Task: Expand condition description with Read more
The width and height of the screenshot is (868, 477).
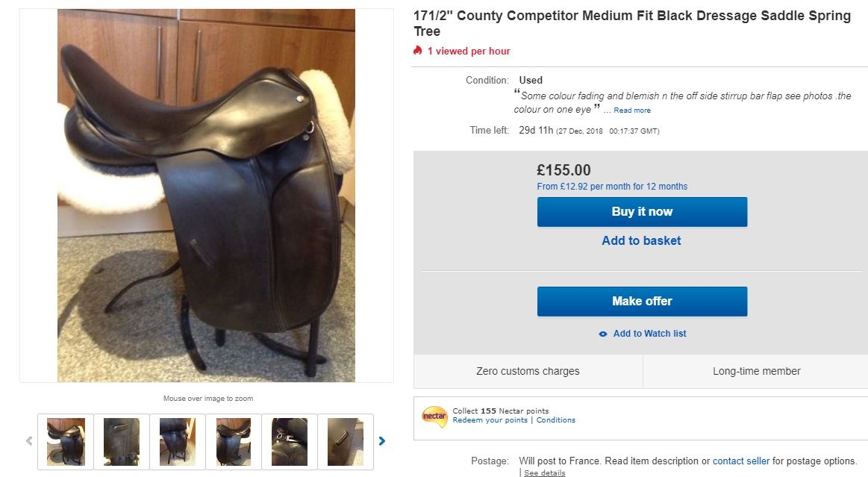Action: [632, 110]
